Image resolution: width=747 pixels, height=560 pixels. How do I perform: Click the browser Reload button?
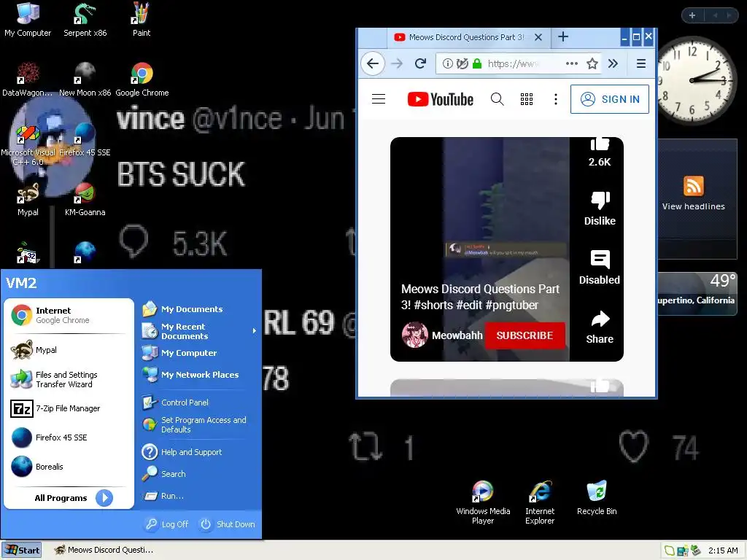420,63
